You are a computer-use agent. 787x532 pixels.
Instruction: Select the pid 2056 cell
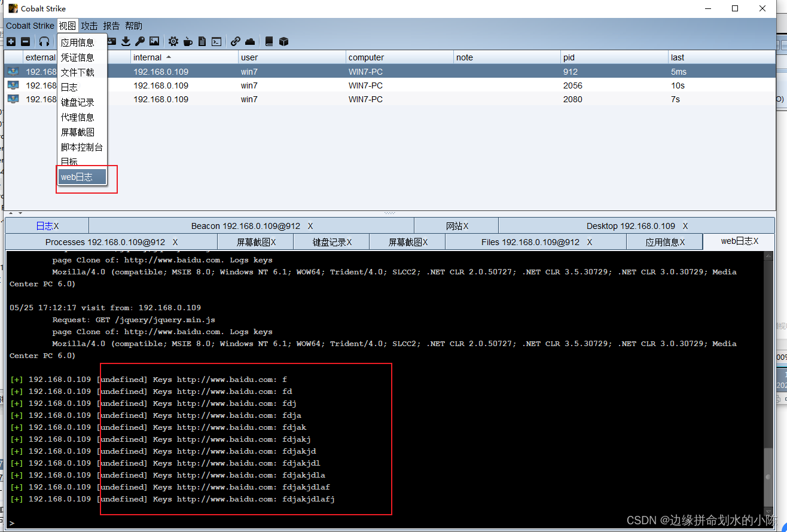click(x=615, y=85)
